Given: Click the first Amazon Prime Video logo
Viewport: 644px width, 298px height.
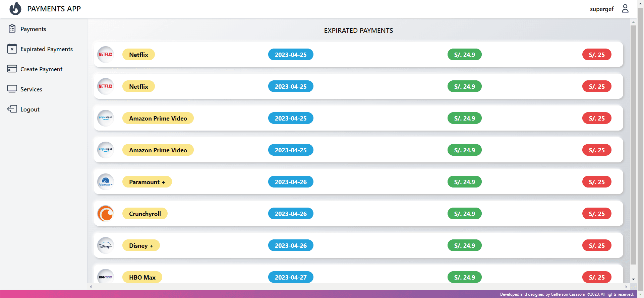Looking at the screenshot, I should pyautogui.click(x=106, y=118).
